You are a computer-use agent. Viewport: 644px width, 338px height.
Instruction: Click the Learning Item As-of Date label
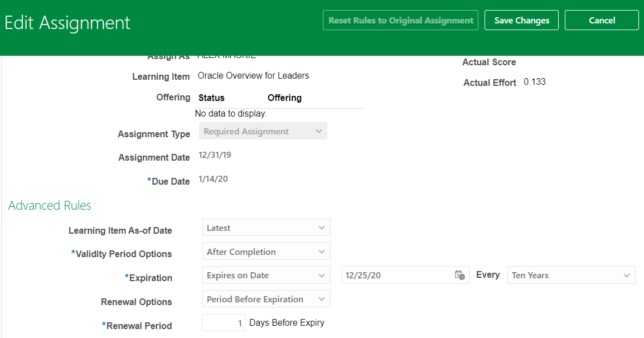pos(120,230)
